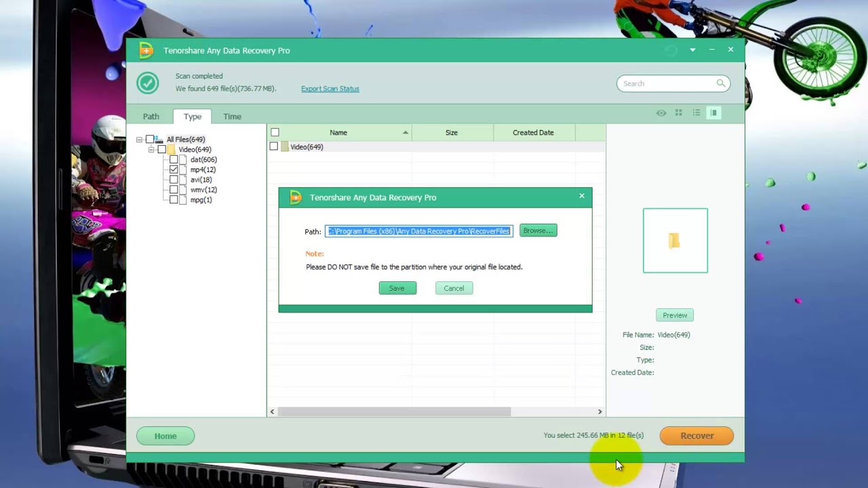
Task: Select the Type tab
Action: 193,117
